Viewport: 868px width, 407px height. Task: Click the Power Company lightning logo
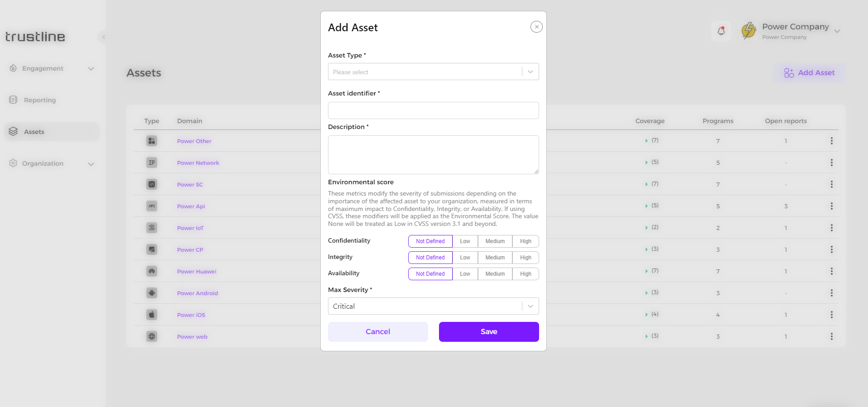[x=748, y=31]
